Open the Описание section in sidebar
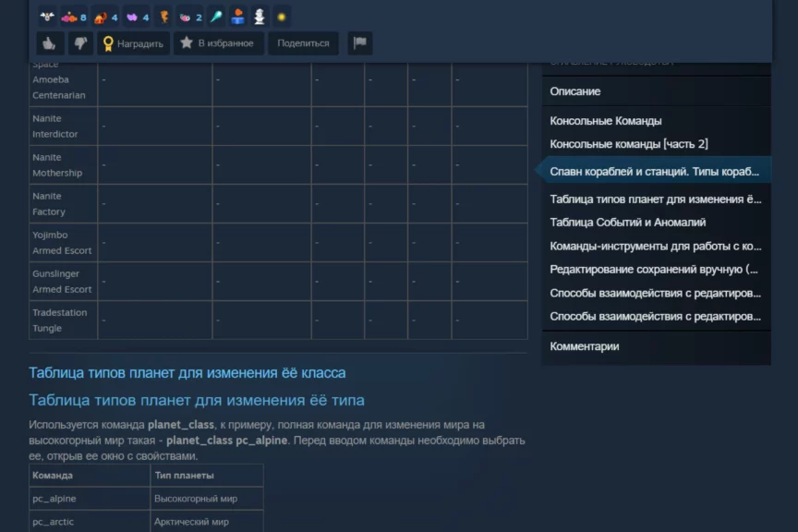The width and height of the screenshot is (798, 532). click(575, 91)
